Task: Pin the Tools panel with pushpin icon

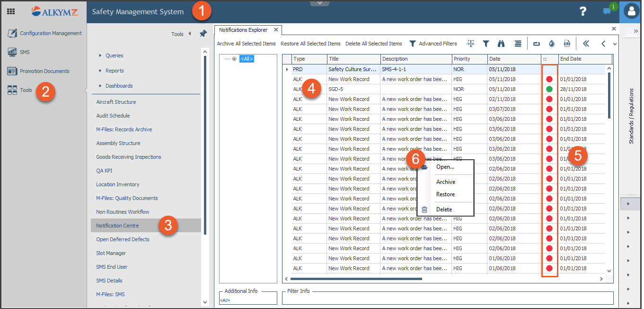Action: (x=203, y=34)
